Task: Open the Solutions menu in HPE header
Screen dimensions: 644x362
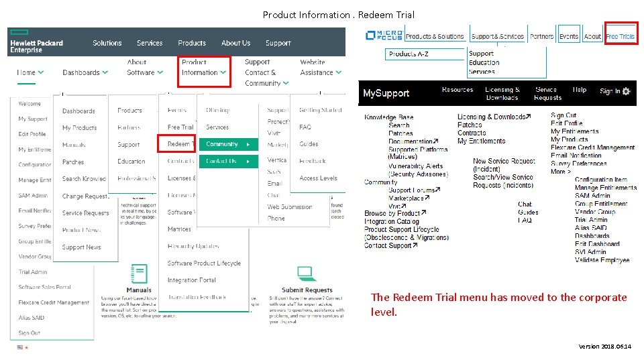Action: pos(107,43)
